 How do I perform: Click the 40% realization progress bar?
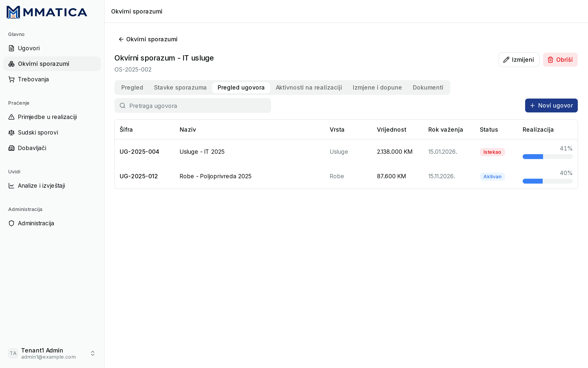(548, 181)
